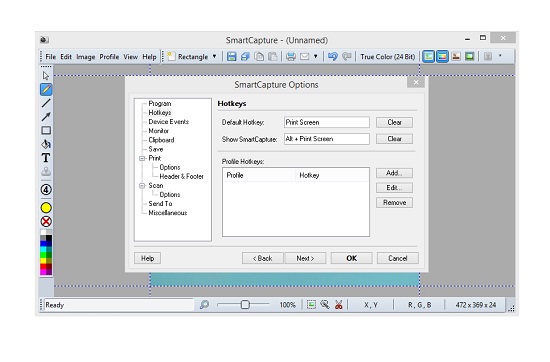Select Header & Footer tree item

click(181, 176)
